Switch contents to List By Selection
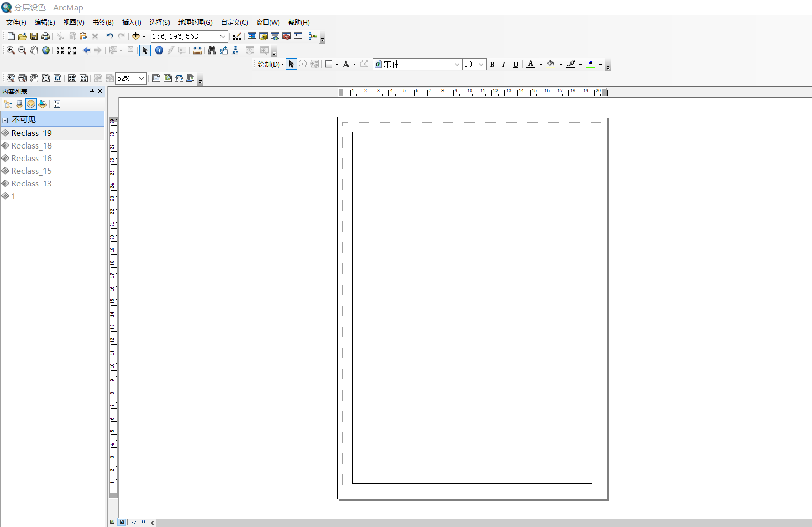The image size is (812, 527). pos(43,104)
